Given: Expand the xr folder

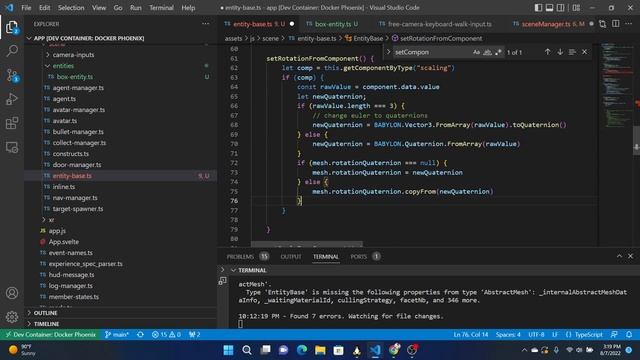Looking at the screenshot, I should coord(44,220).
